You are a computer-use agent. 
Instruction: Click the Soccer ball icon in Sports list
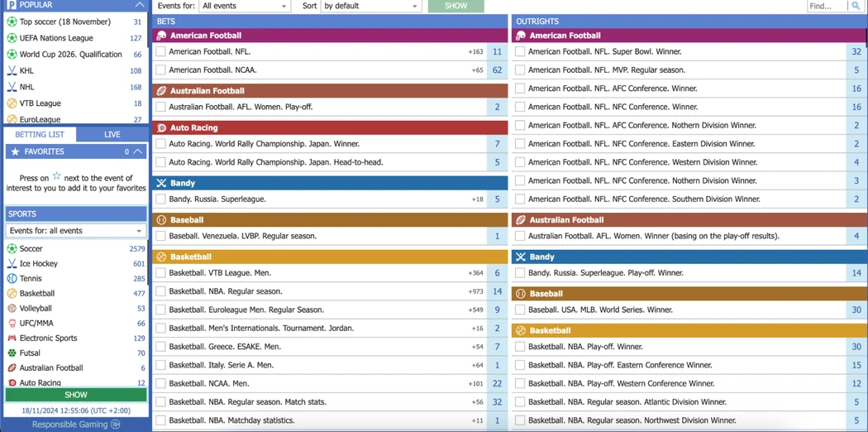point(12,248)
